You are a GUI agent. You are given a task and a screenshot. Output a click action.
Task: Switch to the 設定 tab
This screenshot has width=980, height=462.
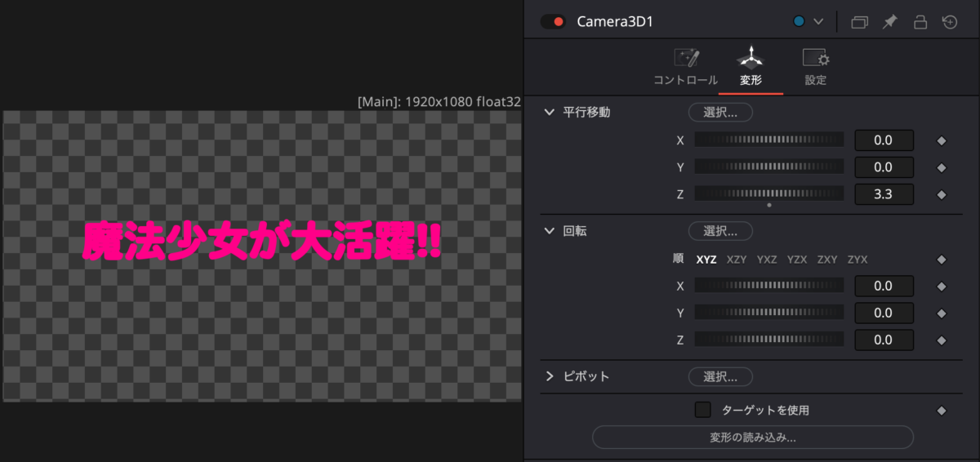pyautogui.click(x=815, y=68)
